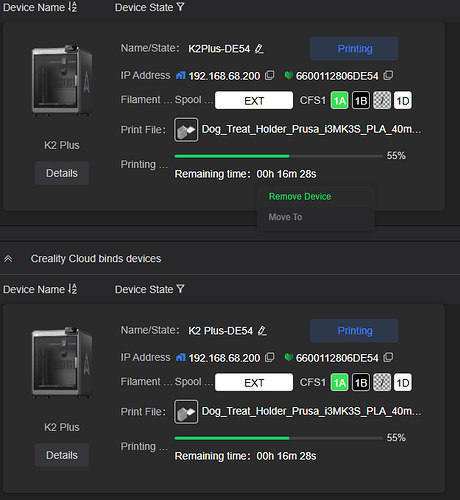This screenshot has height=500, width=460.
Task: Select black 1B slot in Creality Cloud card
Action: tap(361, 382)
